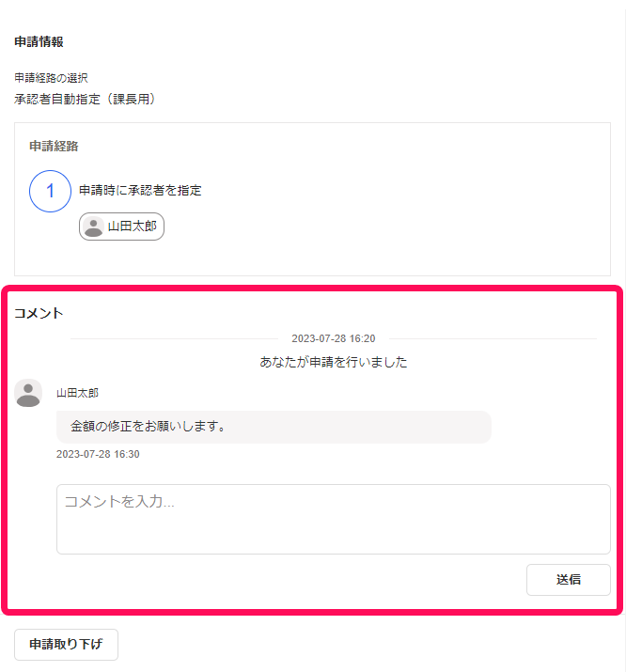Click the 申請経路 section title
Viewport: 626px width, 672px height.
(54, 146)
